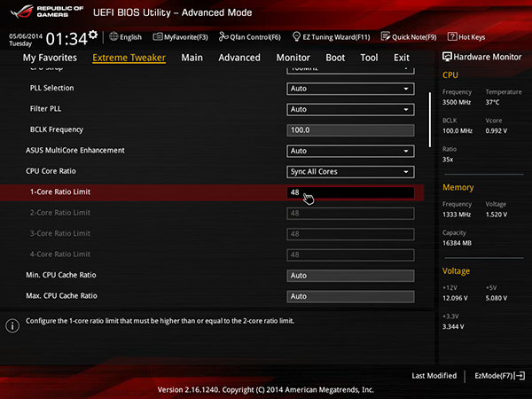The image size is (532, 399).
Task: Click the date 05/06/2014
Action: coord(26,36)
